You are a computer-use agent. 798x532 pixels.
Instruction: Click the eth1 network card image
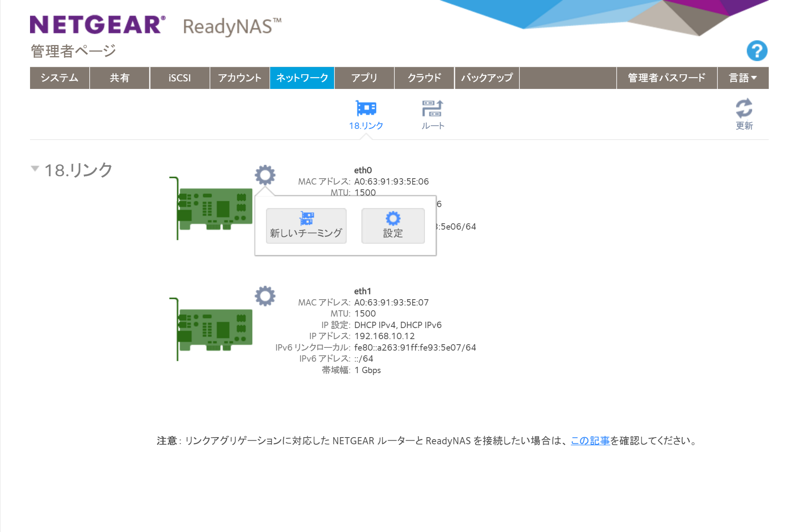click(211, 329)
